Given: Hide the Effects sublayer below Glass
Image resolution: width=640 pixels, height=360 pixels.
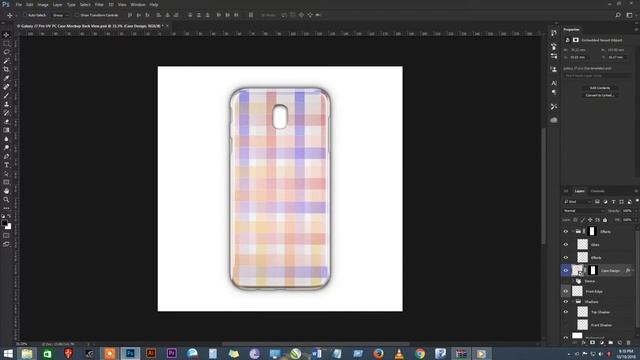Looking at the screenshot, I should (566, 258).
